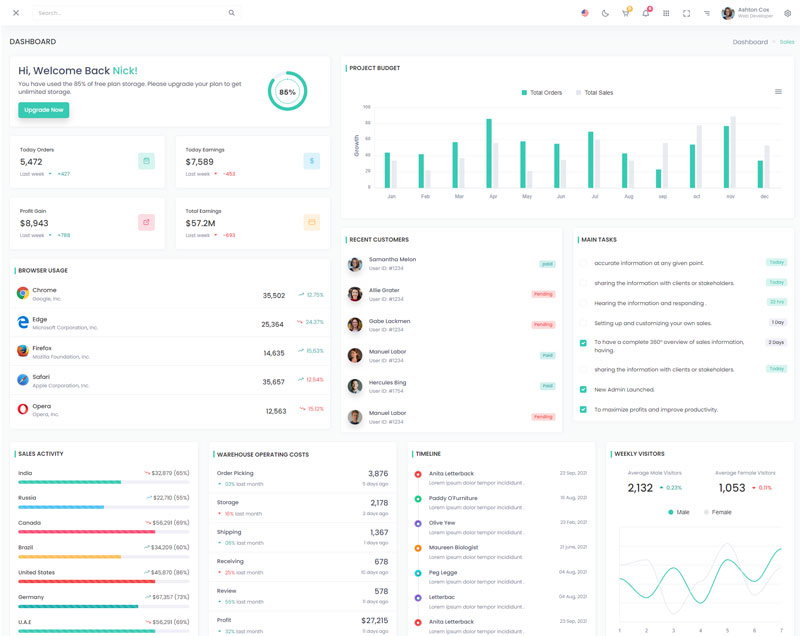Enter fullscreen mode via header icon
Screen dimensions: 800x636
tap(686, 13)
